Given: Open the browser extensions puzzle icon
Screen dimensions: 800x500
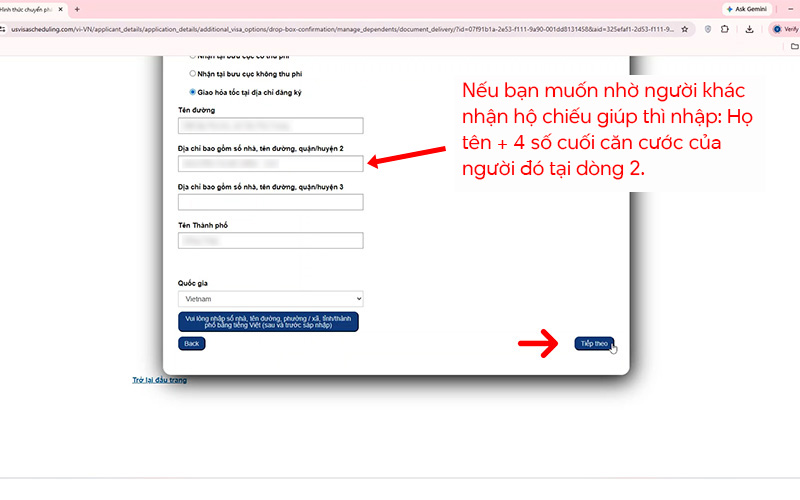Looking at the screenshot, I should 724,30.
